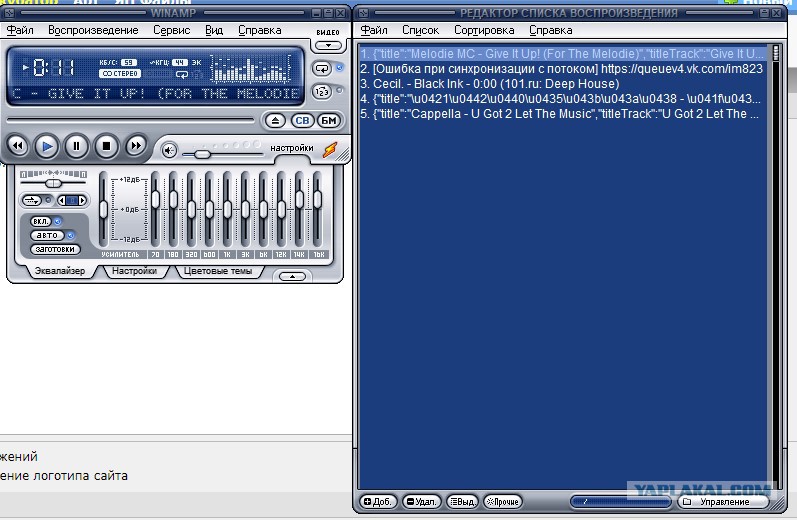Adjust the 180 Hz equalizer band

click(x=173, y=209)
